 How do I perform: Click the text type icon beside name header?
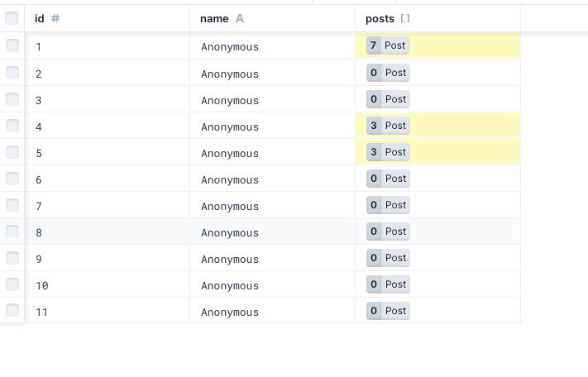(x=240, y=18)
